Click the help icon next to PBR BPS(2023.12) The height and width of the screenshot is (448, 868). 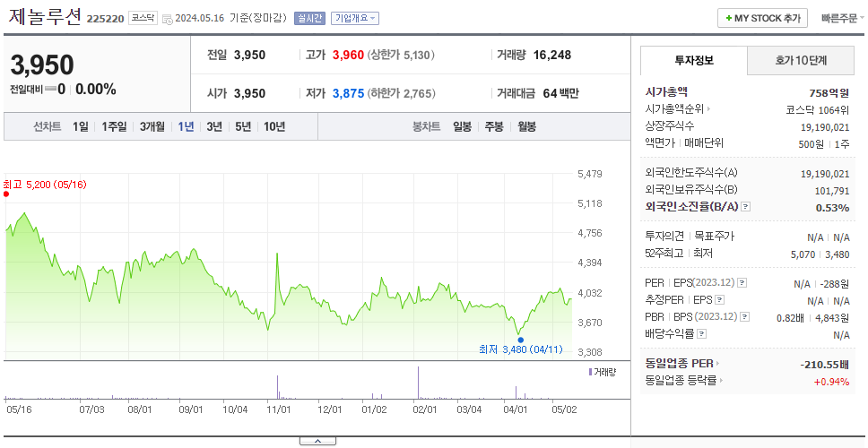(745, 317)
